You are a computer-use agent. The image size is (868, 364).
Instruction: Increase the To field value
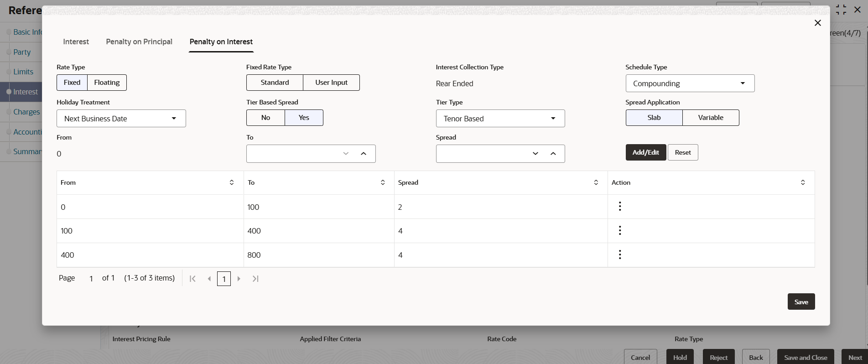[x=364, y=154]
